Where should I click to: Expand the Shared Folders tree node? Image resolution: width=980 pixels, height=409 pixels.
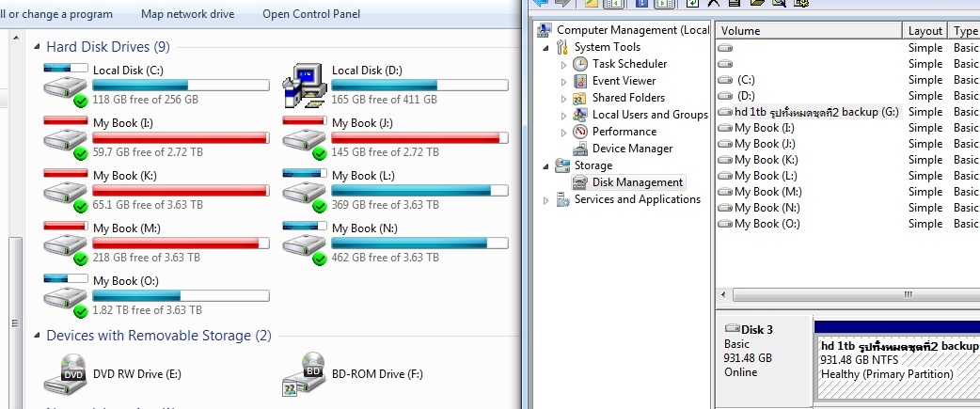click(564, 98)
